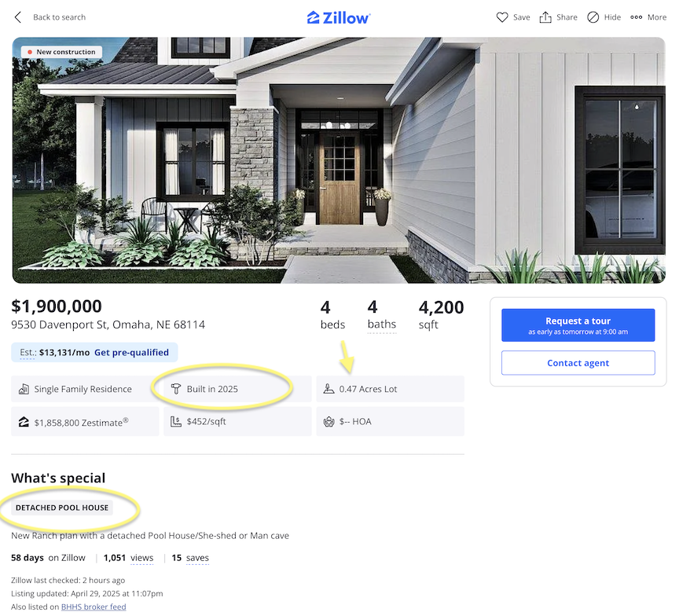Click the Zestimate house icon
Viewport: 679px width, 616px height.
click(24, 422)
